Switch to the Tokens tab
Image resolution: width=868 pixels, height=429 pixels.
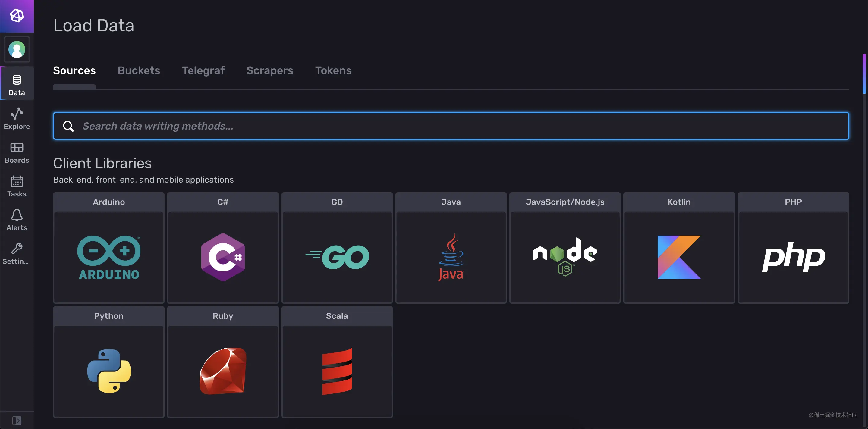(x=333, y=70)
